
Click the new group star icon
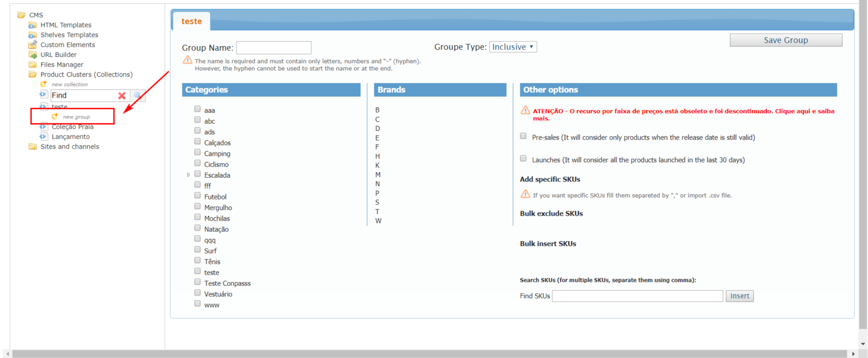55,117
